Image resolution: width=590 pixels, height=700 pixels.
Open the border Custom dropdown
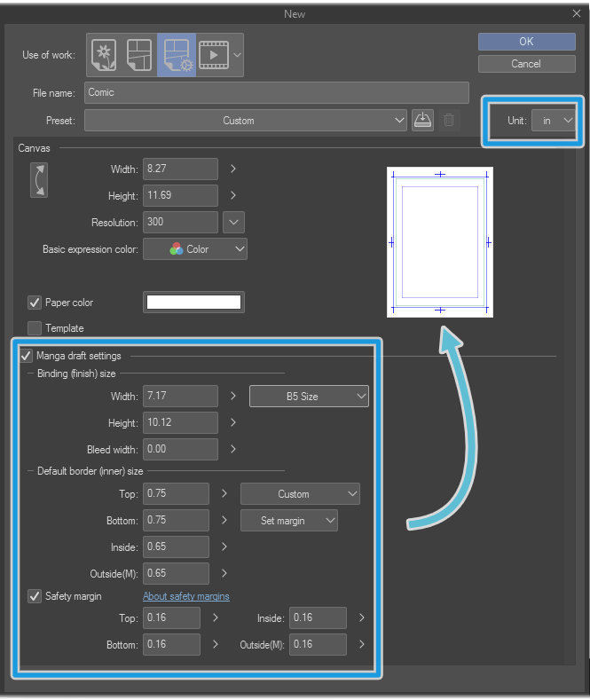(300, 494)
